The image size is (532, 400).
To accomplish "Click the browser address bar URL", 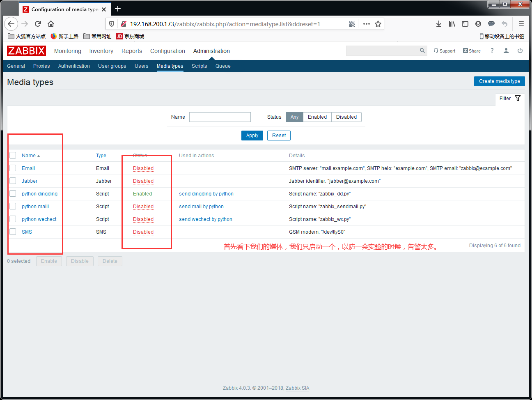I will (225, 24).
